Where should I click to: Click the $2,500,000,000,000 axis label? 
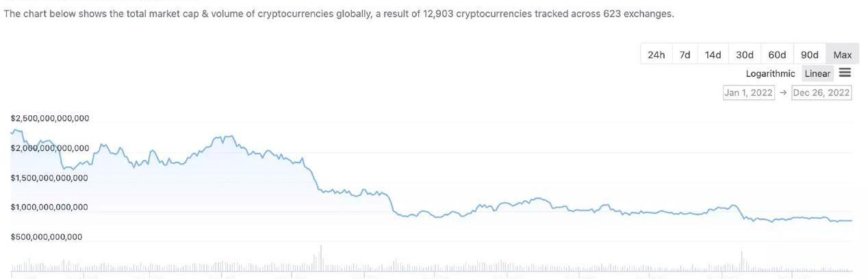[x=50, y=119]
